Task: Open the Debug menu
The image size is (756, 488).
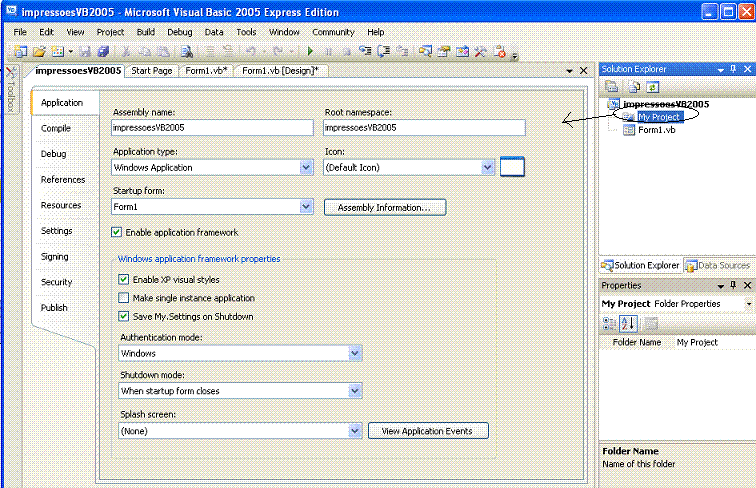Action: (x=180, y=32)
